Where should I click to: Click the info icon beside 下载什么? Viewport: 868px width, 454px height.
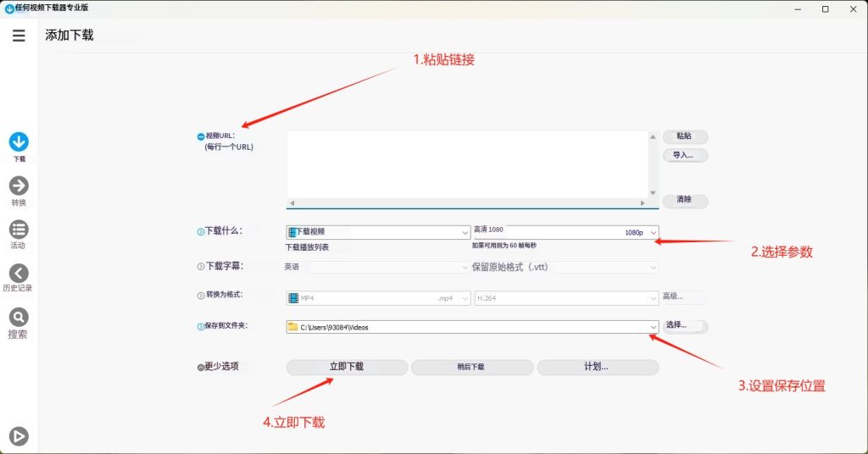point(200,232)
